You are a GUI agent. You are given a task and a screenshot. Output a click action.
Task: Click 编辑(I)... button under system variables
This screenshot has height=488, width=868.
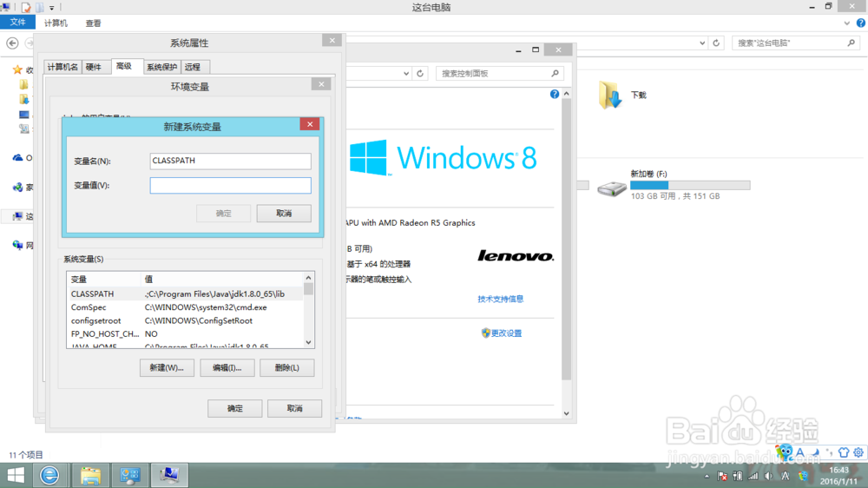click(227, 368)
